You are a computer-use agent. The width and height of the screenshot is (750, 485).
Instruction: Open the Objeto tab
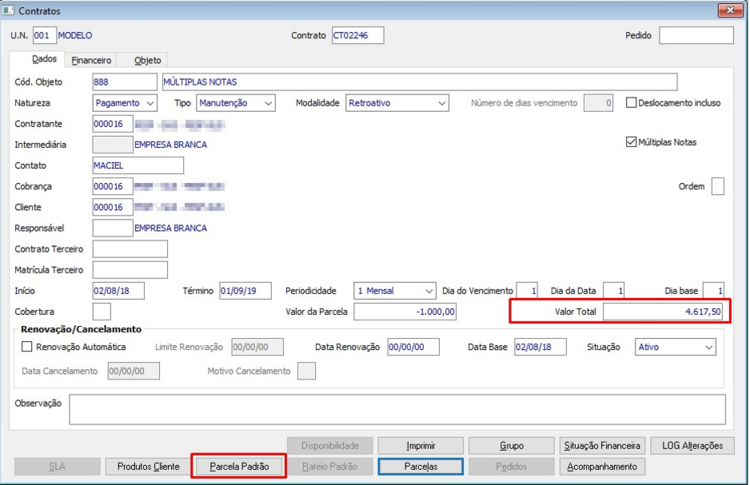(x=147, y=60)
